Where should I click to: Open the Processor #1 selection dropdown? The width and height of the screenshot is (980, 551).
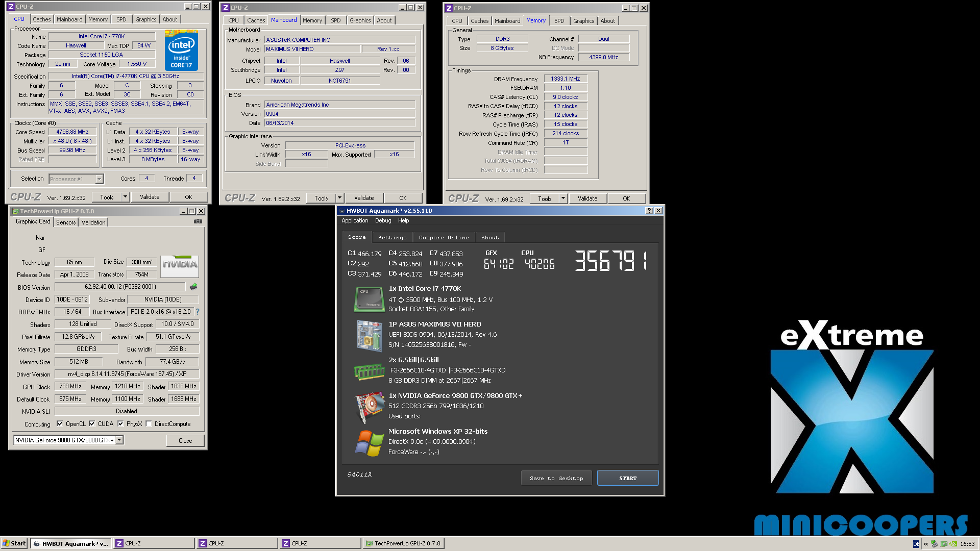[x=99, y=179]
